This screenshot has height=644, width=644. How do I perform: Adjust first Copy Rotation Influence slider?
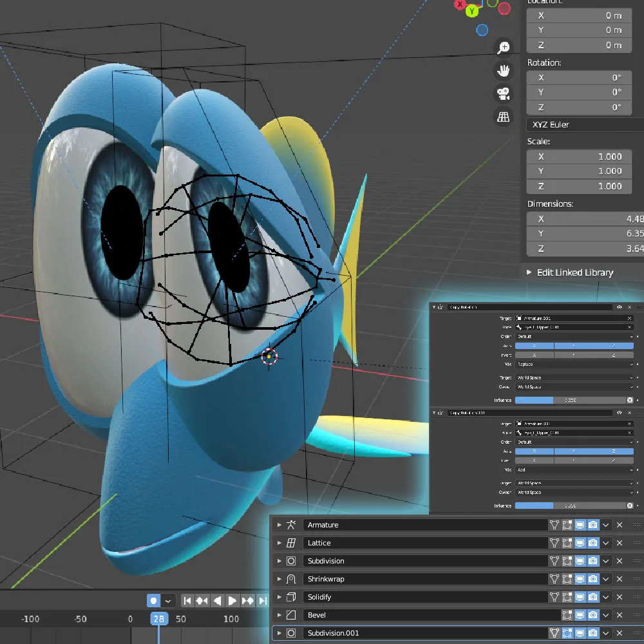click(570, 400)
